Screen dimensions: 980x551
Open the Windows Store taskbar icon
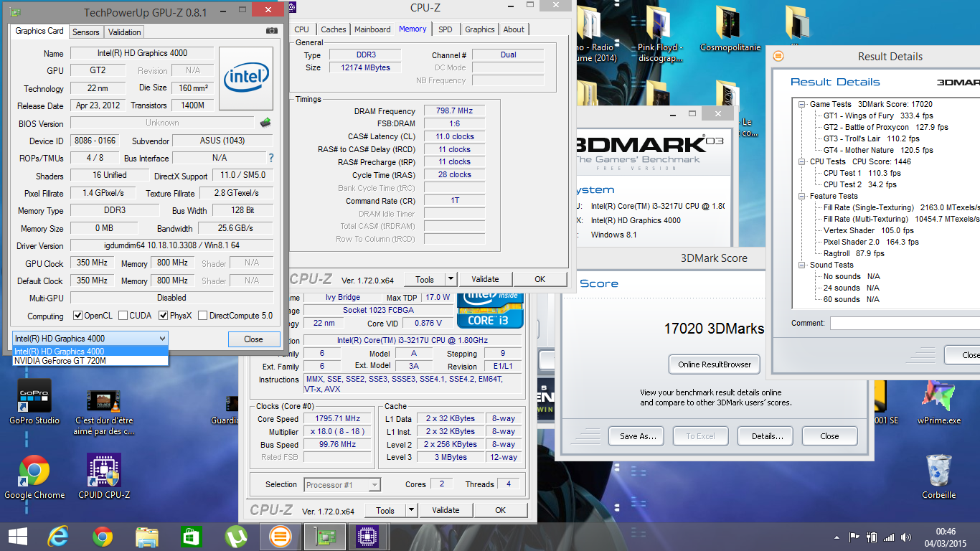point(191,537)
